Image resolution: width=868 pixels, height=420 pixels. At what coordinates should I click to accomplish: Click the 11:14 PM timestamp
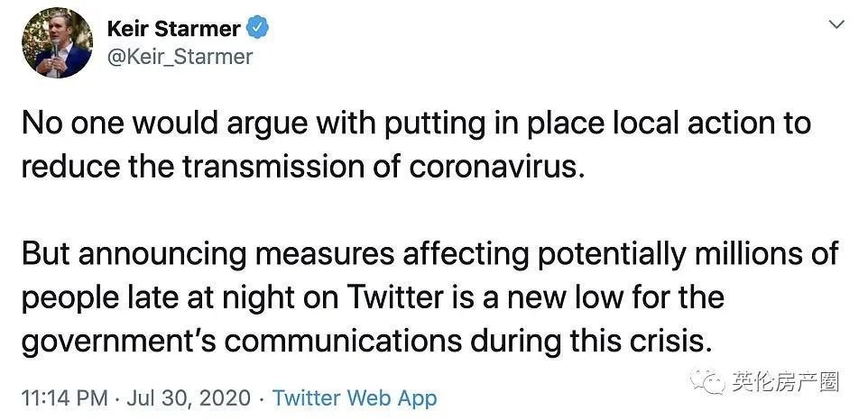point(59,397)
